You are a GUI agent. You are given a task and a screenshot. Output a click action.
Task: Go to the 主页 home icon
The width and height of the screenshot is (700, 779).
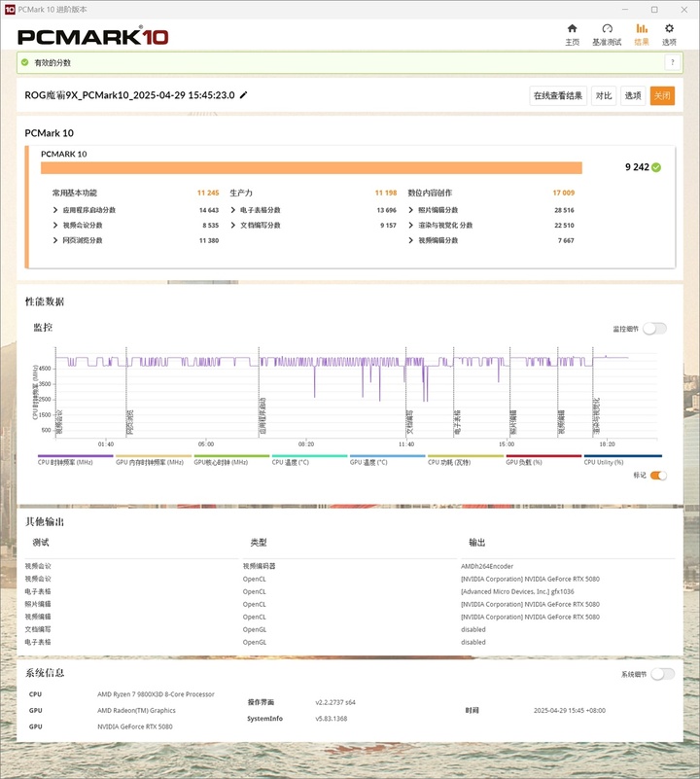(x=572, y=29)
